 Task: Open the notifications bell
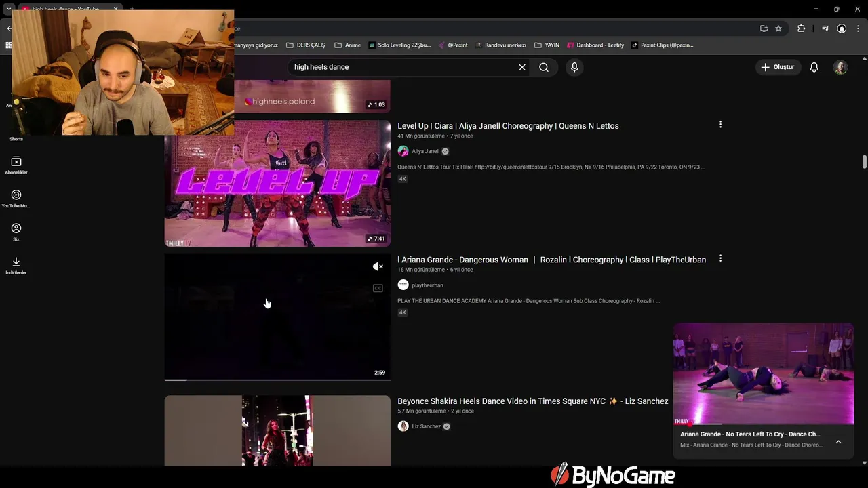coord(814,67)
